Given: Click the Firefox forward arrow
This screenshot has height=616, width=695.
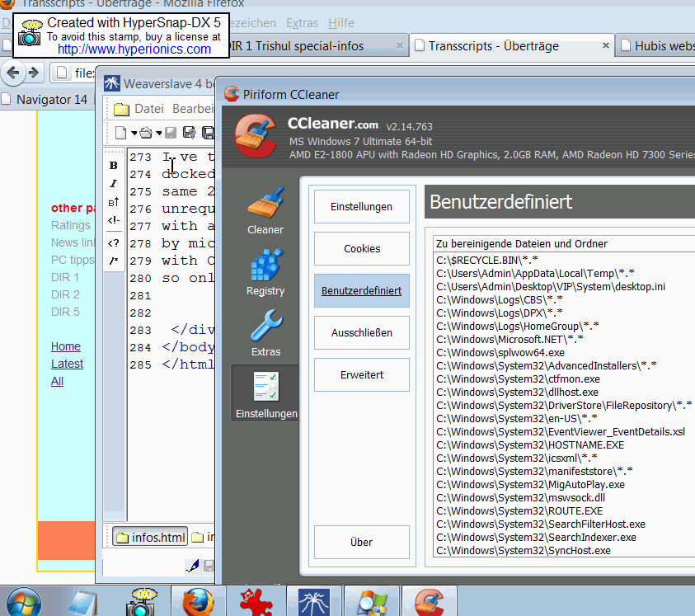Looking at the screenshot, I should [x=34, y=73].
